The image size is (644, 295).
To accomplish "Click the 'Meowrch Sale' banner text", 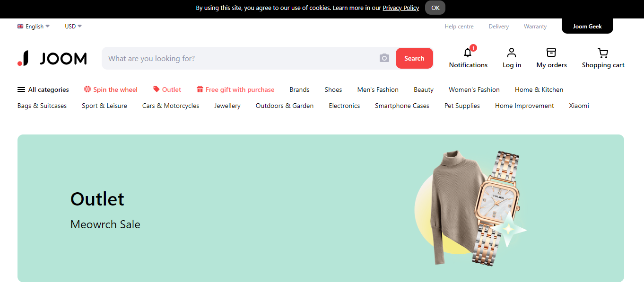I will [105, 224].
